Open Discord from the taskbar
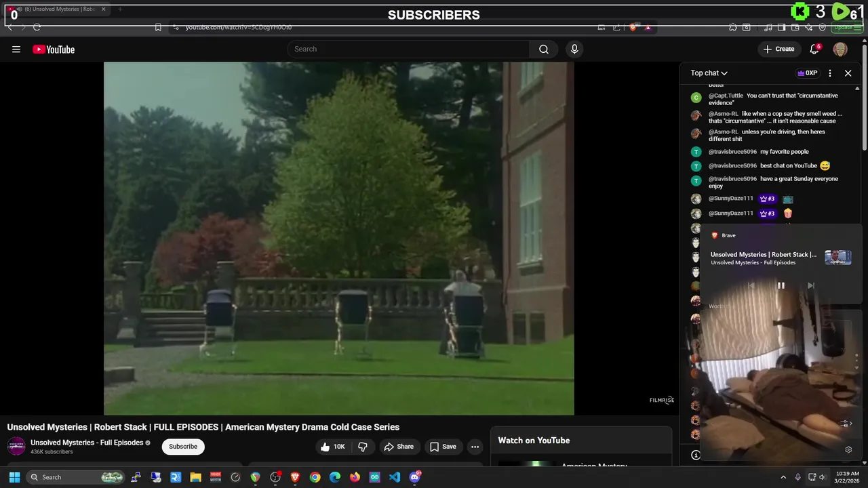868x488 pixels. coord(415,477)
